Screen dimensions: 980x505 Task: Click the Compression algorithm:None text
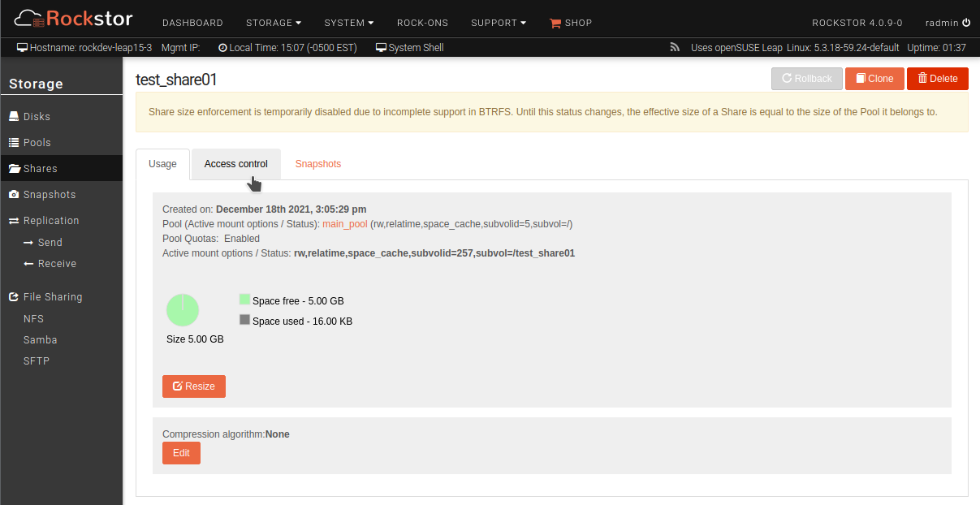click(226, 434)
